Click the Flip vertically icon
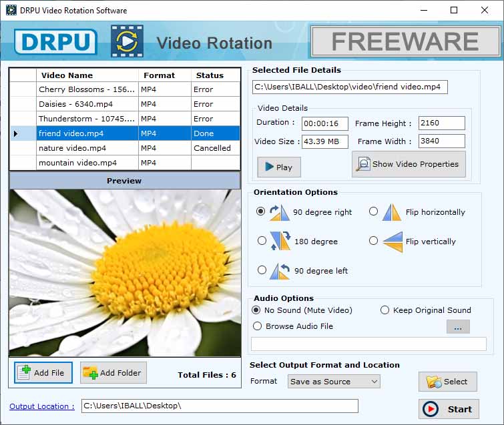The image size is (504, 425). [x=393, y=242]
